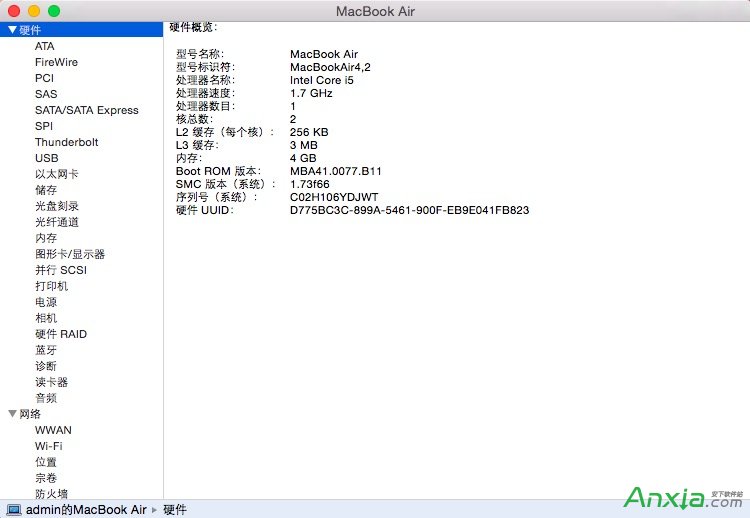Click the serial number value C02H106YDJWT

pyautogui.click(x=334, y=197)
